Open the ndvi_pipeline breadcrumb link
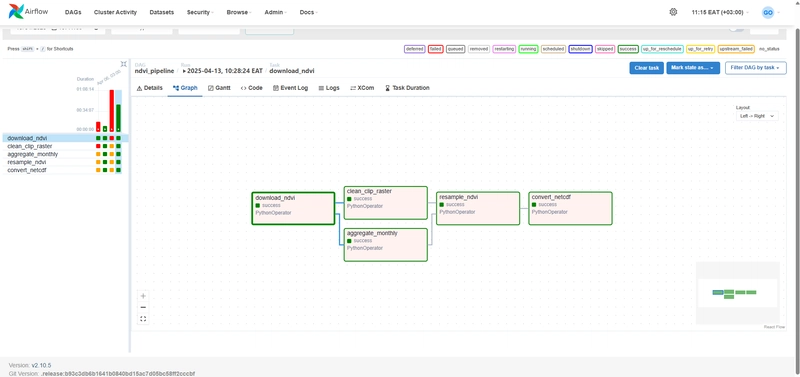The image size is (800, 377). click(x=154, y=71)
